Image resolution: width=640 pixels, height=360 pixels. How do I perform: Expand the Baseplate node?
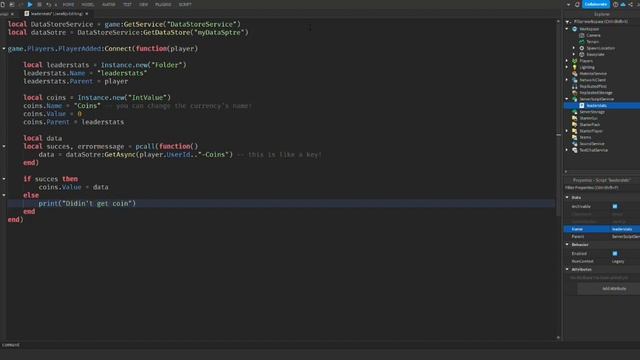point(574,54)
